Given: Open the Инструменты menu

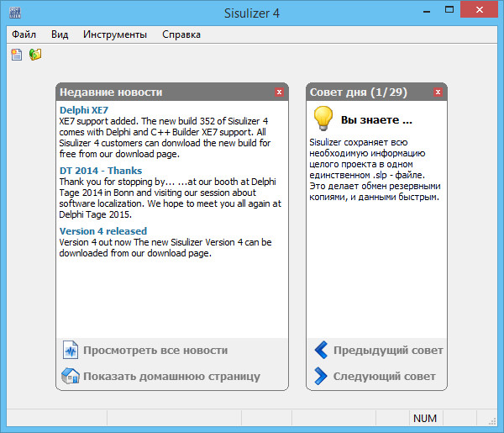Looking at the screenshot, I should tap(115, 34).
